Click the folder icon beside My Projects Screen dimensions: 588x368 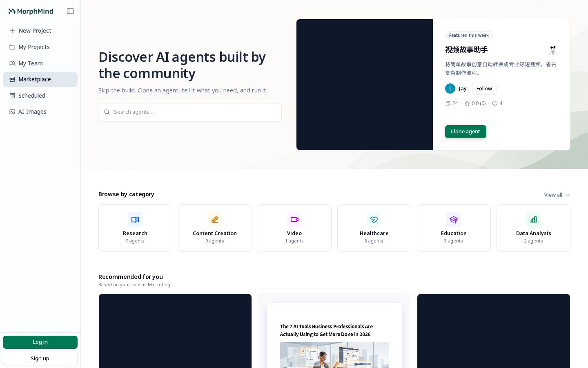click(x=12, y=47)
